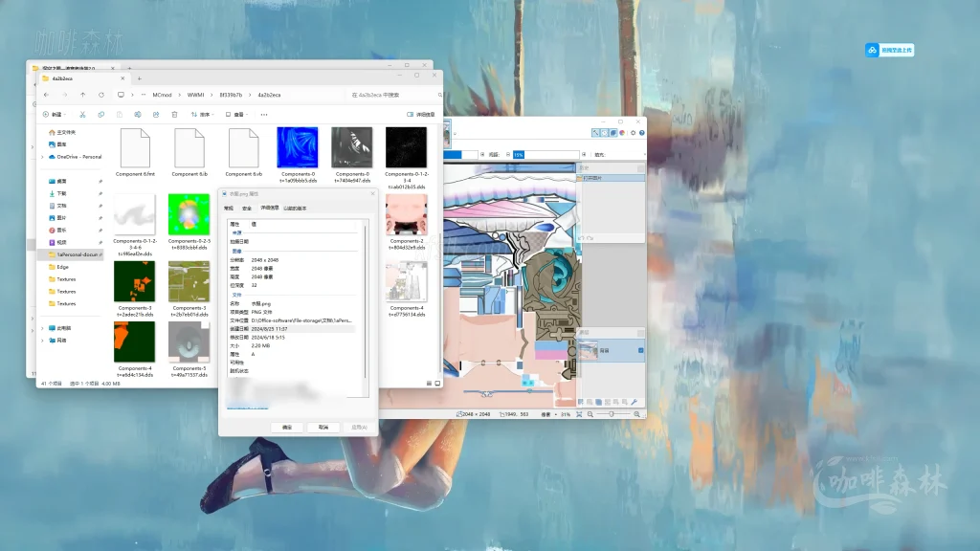Click the Paste icon in Explorer toolbar
The height and width of the screenshot is (551, 980).
click(120, 115)
